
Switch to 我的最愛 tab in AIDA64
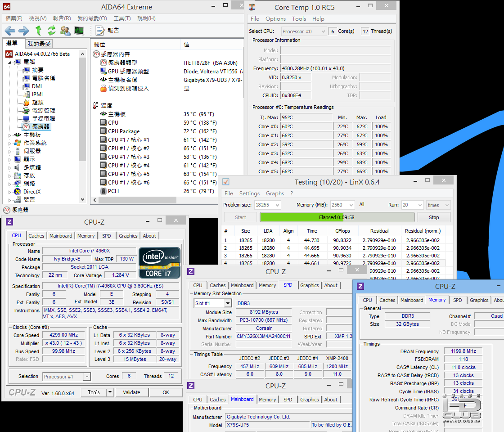(39, 44)
